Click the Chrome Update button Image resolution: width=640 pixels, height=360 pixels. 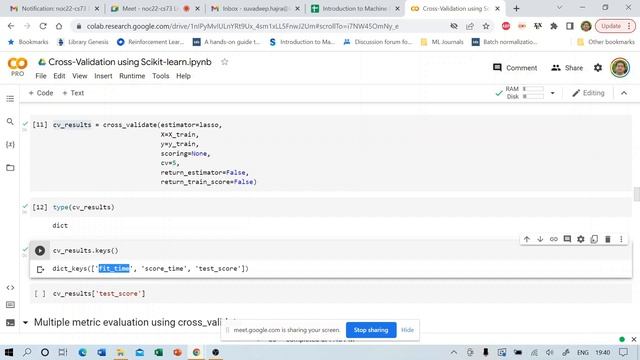(616, 26)
